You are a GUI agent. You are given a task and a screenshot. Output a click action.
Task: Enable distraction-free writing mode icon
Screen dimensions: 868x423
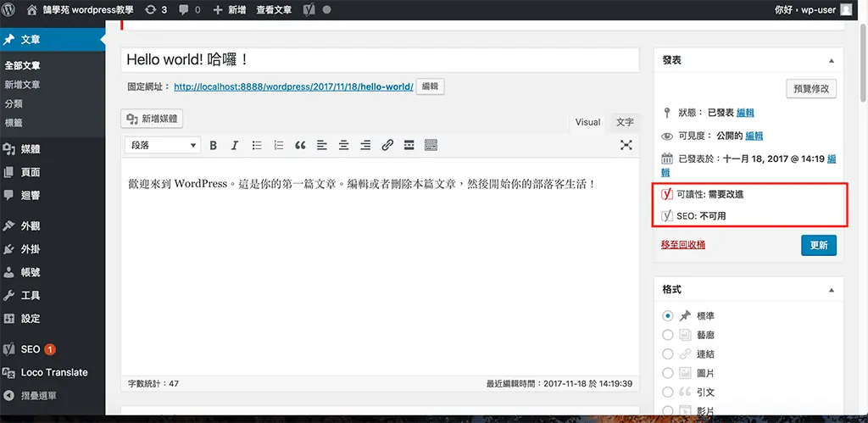coord(626,145)
